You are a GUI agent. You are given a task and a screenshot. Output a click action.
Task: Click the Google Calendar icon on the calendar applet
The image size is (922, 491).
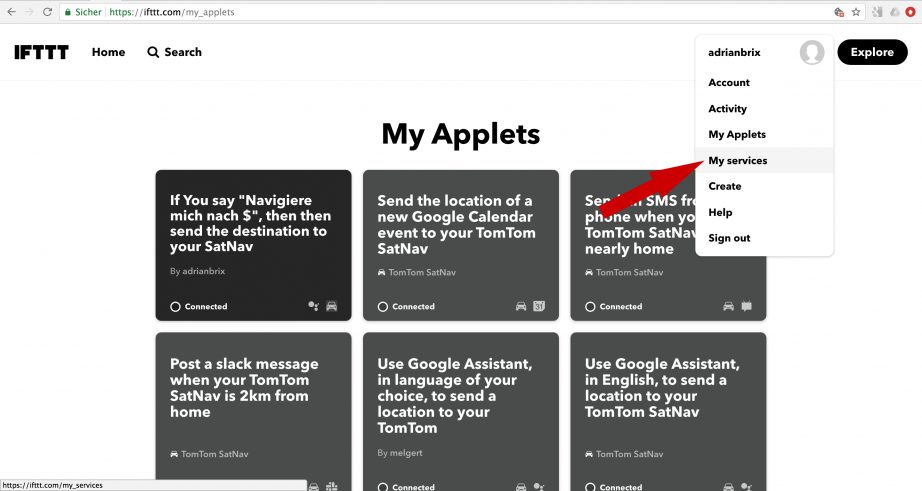click(x=539, y=306)
